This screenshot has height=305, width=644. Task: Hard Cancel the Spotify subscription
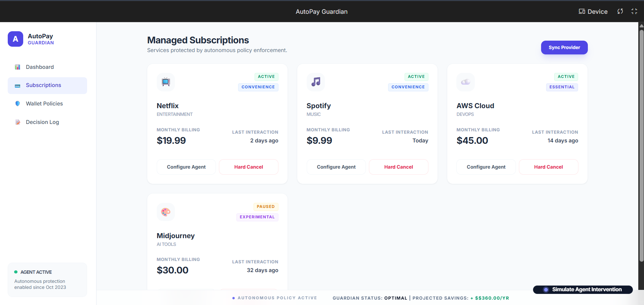pyautogui.click(x=399, y=167)
